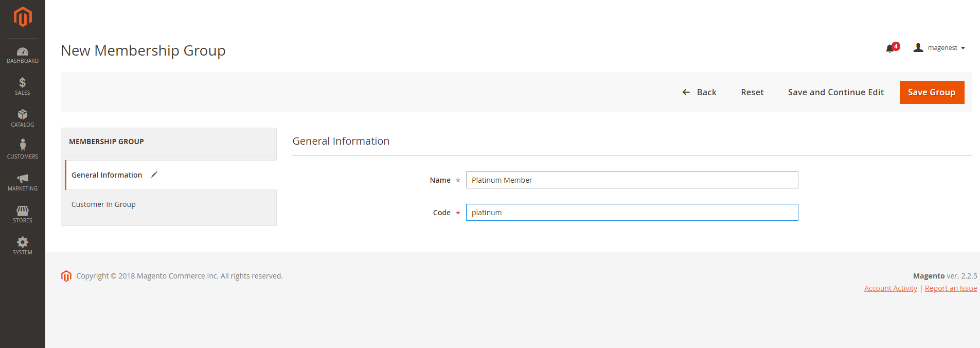980x348 pixels.
Task: Open the Account Activity link
Action: tap(890, 288)
